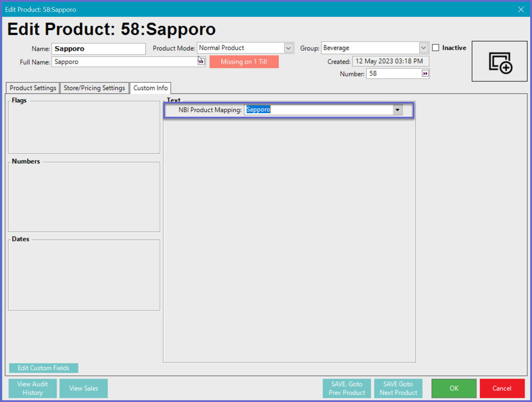Screen dimensions: 532x402
Task: Click SAVE. Goto Prev Product button
Action: [347, 388]
